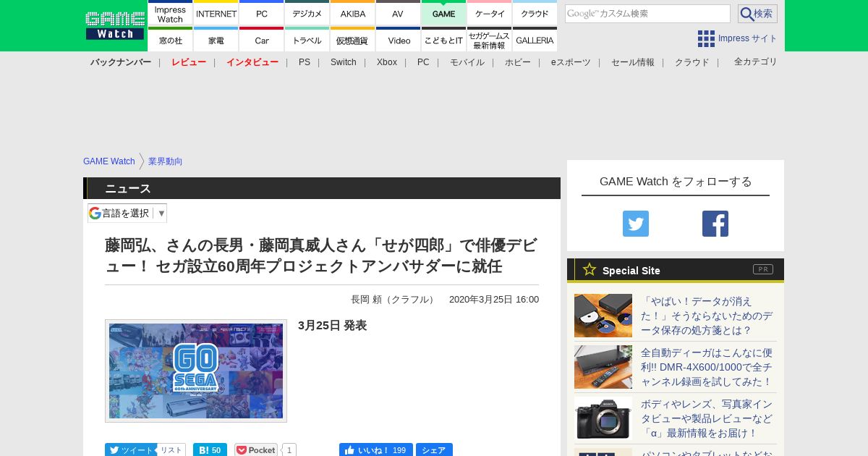Click the Hatena bookmark B! 50 button
Screen dimensions: 868x456
(x=210, y=450)
